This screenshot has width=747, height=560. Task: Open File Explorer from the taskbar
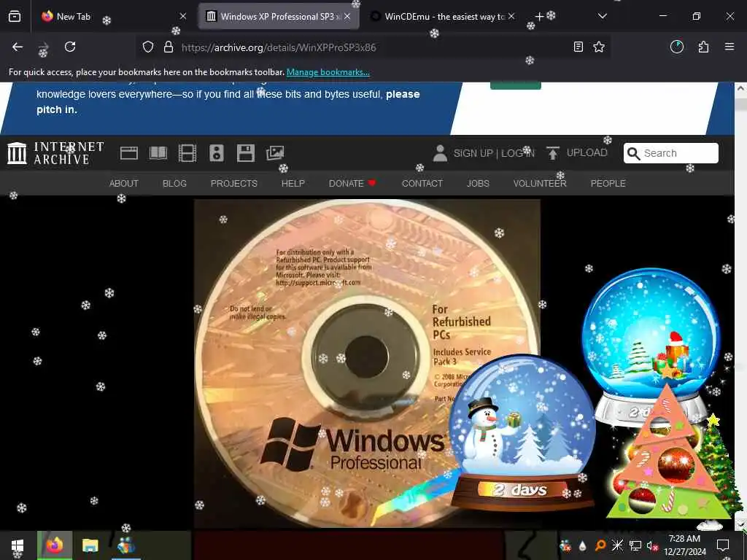[x=90, y=545]
